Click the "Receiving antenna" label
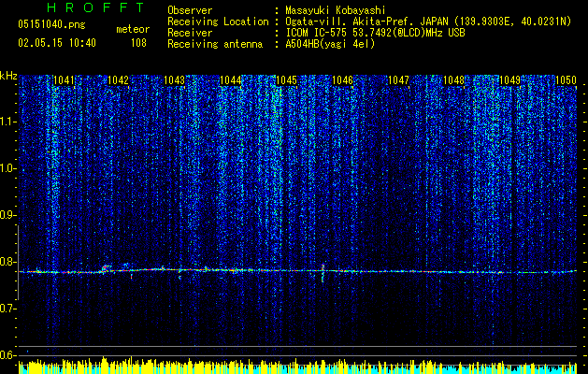Image resolution: width=588 pixels, height=374 pixels. tap(215, 44)
